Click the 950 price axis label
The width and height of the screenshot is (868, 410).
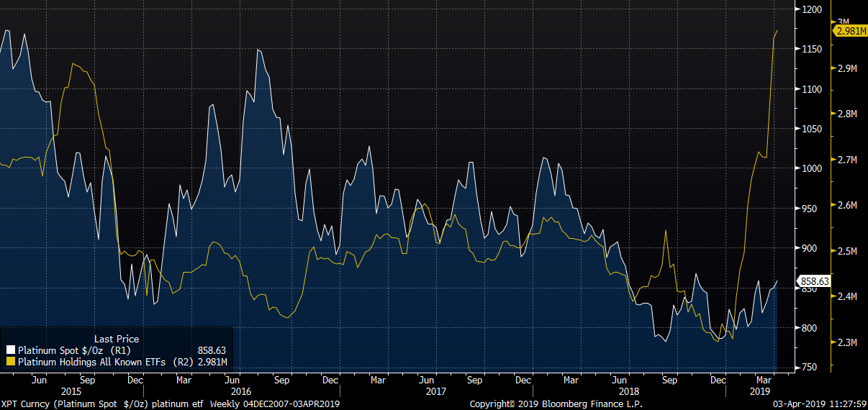808,209
